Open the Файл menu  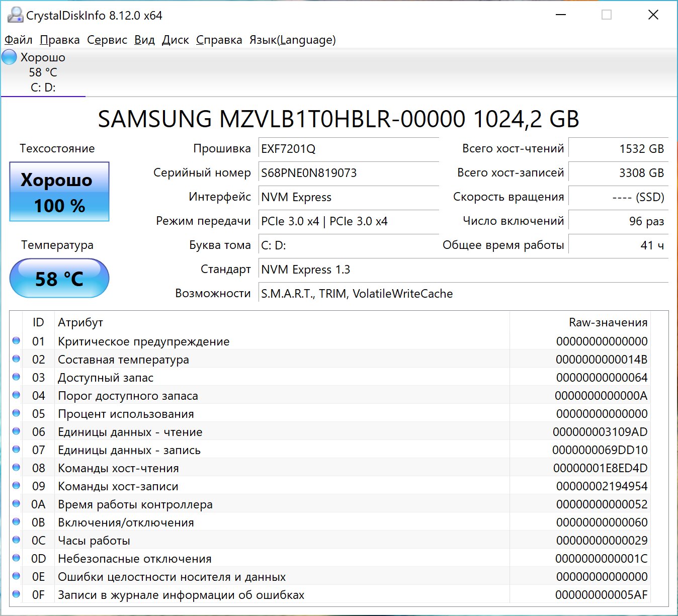pos(19,40)
